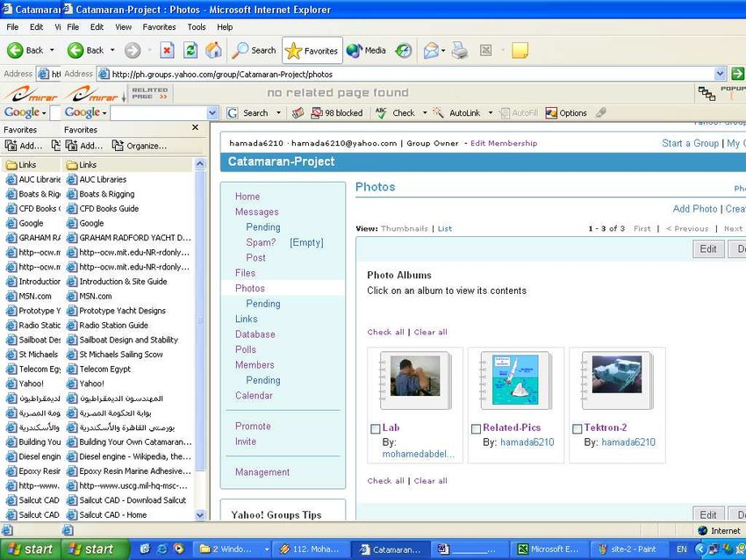The image size is (746, 560).
Task: Select the Related-Pics album checkbox
Action: click(x=476, y=428)
